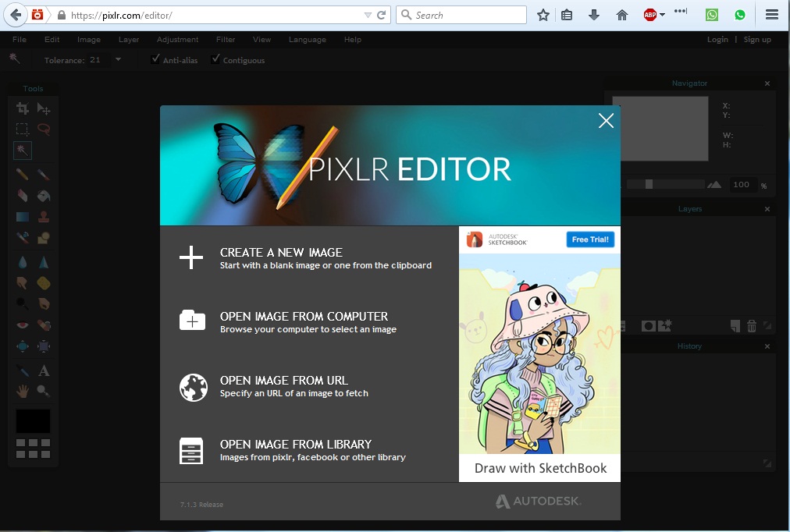Select the Red eye reduction tool
Viewport: 790px width, 532px height.
pos(22,325)
